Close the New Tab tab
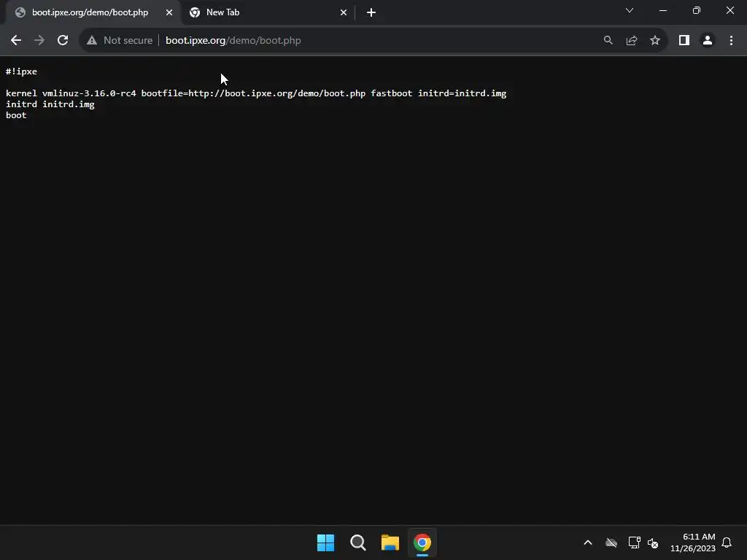Image resolution: width=747 pixels, height=560 pixels. (344, 12)
